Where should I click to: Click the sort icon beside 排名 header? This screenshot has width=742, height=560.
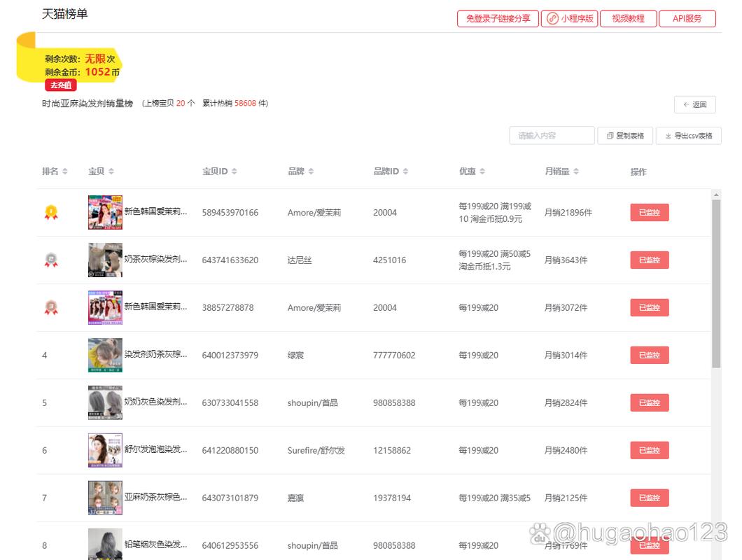(64, 171)
